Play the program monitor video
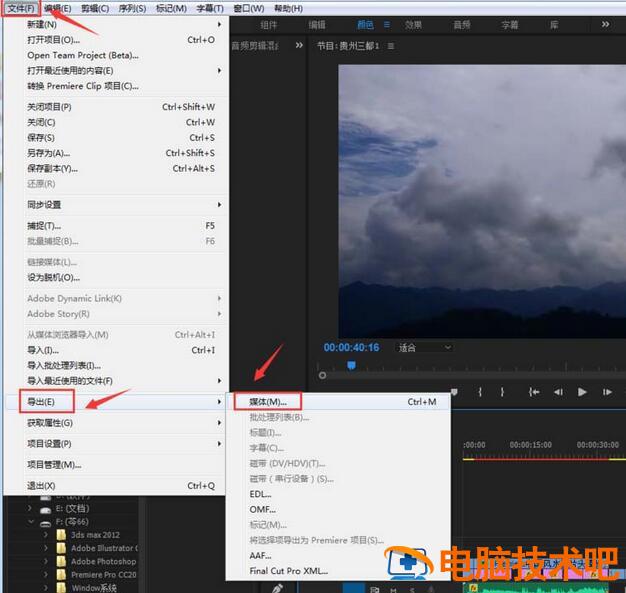Viewport: 626px width, 593px height. tap(582, 392)
